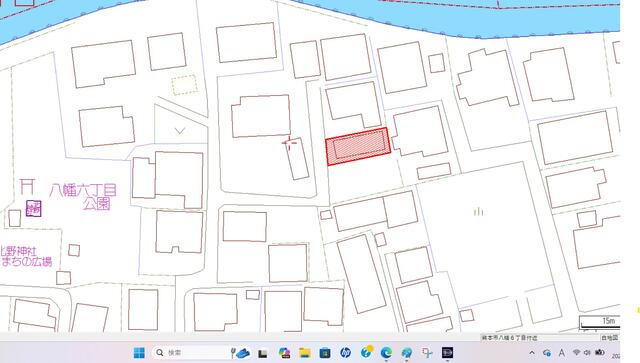Click the address text in status bar
Screen dimensions: 640x363
click(x=509, y=338)
